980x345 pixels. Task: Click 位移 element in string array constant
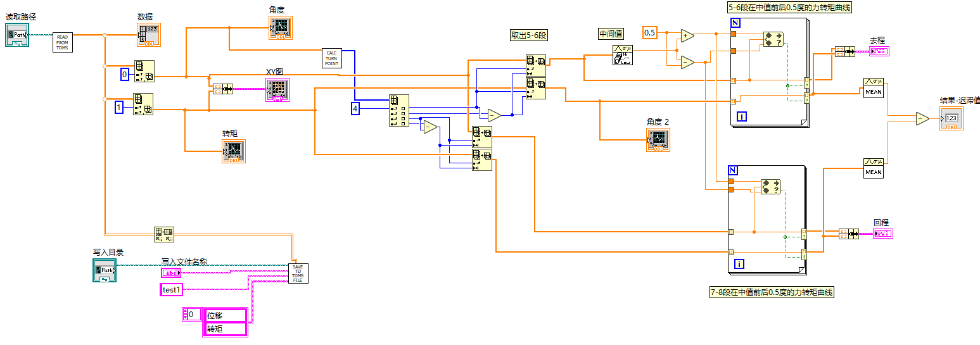225,315
